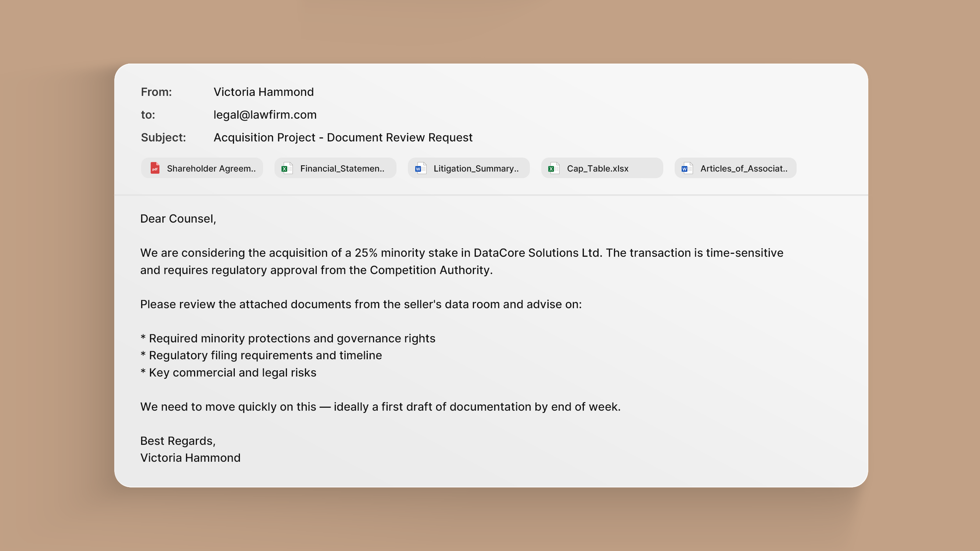Select sender name Victoria Hammond in From field
Screen dimensions: 980x551
(x=263, y=92)
